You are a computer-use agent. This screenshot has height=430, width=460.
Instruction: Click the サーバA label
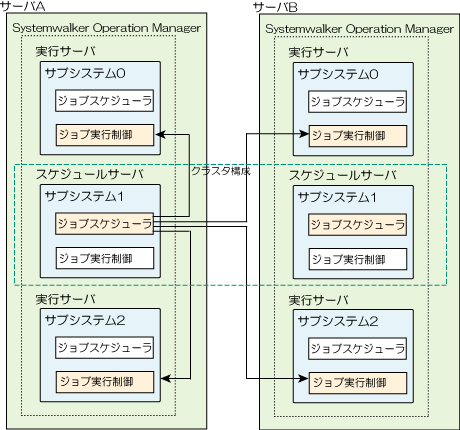pyautogui.click(x=23, y=6)
